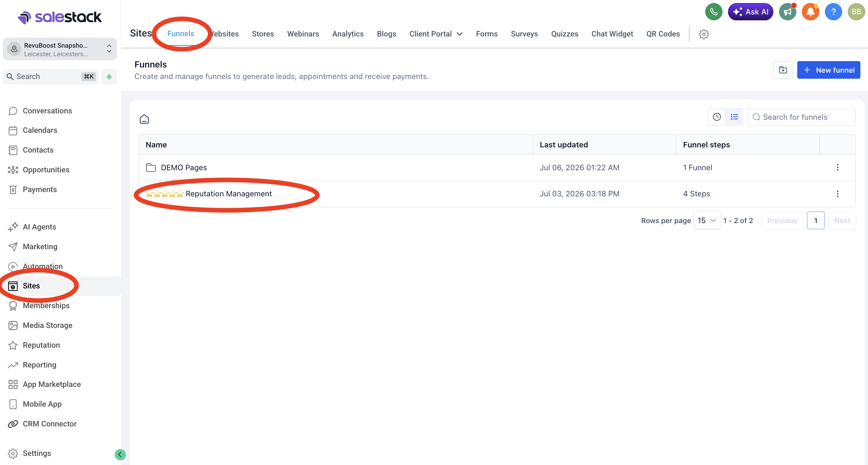
Task: Switch to recently updated clock view
Action: [x=717, y=117]
